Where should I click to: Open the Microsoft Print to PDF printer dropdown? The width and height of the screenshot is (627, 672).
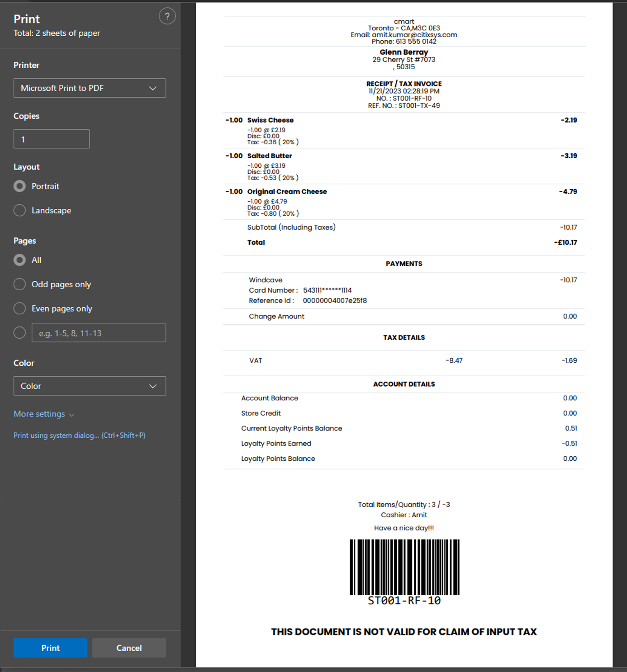click(x=90, y=88)
